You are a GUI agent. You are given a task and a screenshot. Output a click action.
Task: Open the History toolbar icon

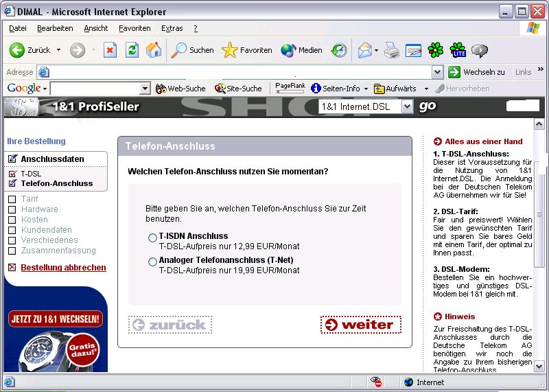tap(339, 50)
